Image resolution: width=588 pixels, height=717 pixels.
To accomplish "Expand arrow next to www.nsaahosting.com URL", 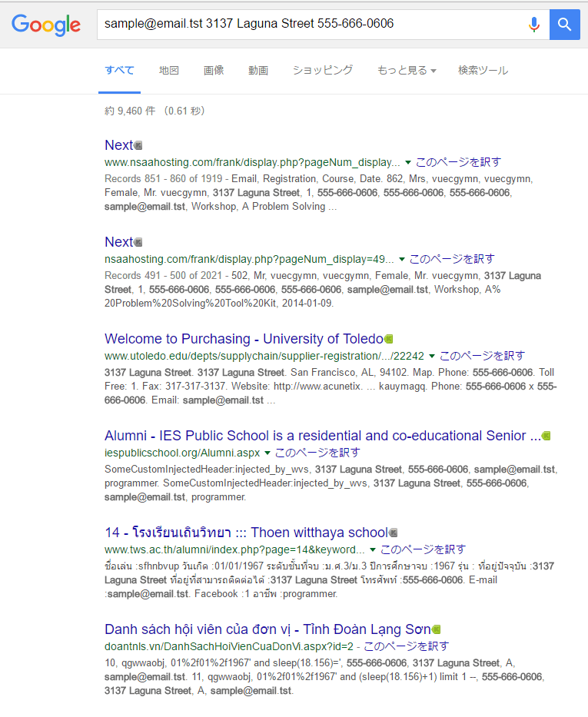I will pos(408,162).
